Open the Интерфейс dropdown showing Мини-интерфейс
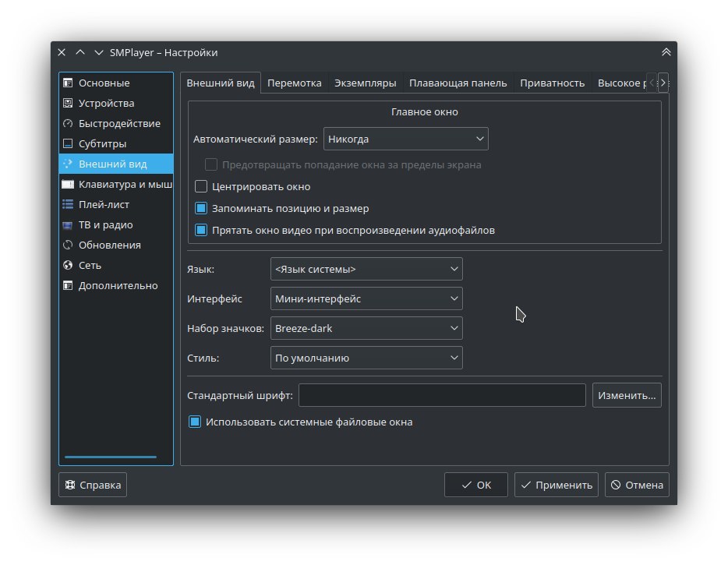The width and height of the screenshot is (728, 565). pyautogui.click(x=366, y=299)
